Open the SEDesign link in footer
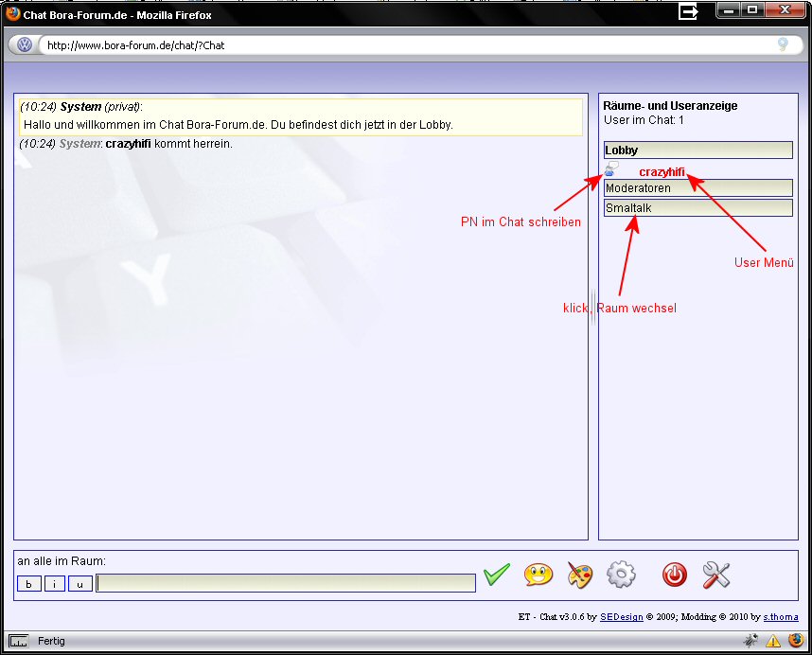This screenshot has width=812, height=655. (622, 617)
